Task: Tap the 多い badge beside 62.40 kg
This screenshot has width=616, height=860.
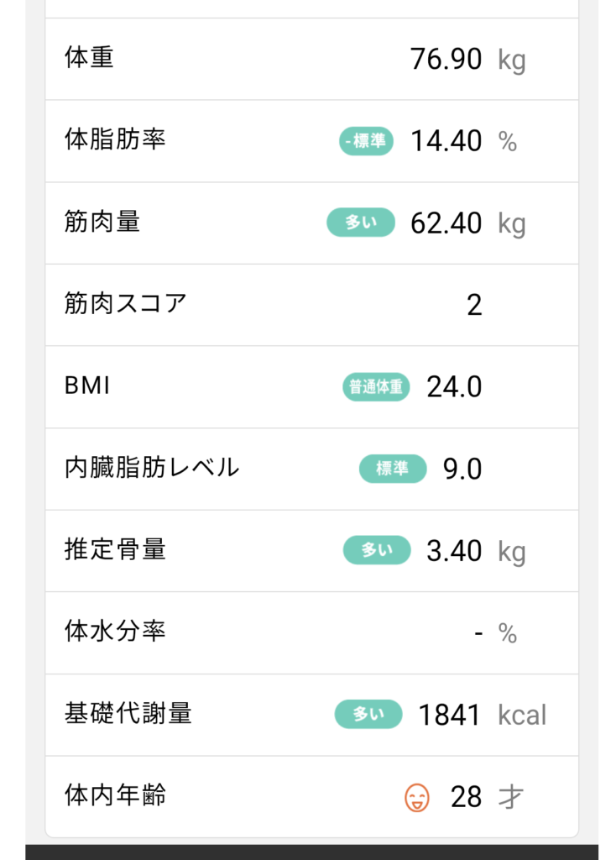Action: click(x=360, y=223)
